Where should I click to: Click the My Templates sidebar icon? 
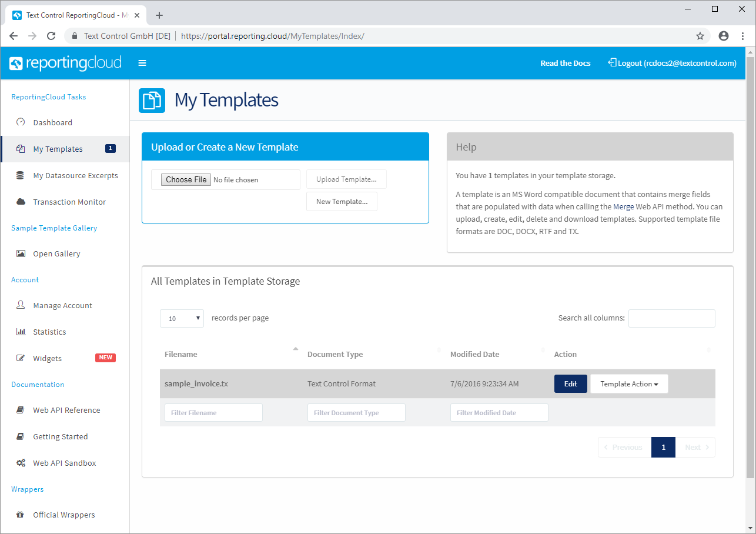pyautogui.click(x=21, y=149)
